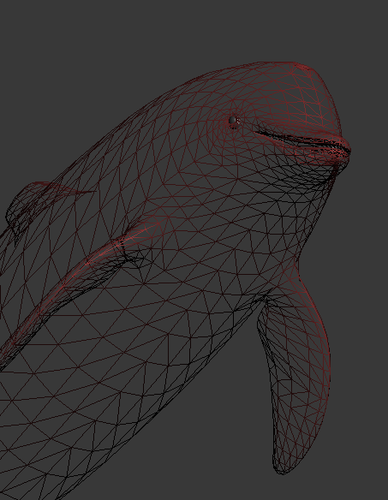388x500 pixels.
Task: Click the dolphin's eye sphere
Action: tap(233, 120)
